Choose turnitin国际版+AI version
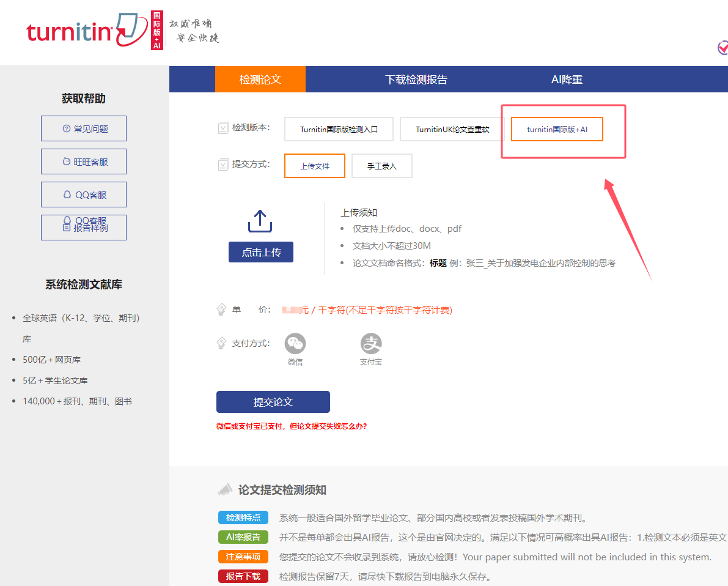The image size is (728, 586). point(557,129)
